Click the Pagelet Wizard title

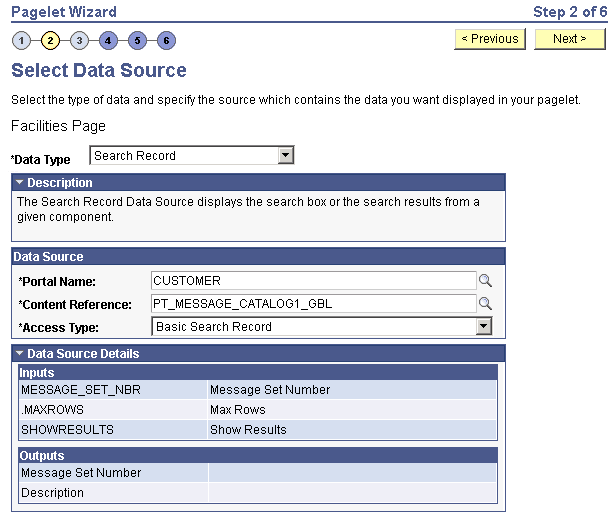pos(64,12)
